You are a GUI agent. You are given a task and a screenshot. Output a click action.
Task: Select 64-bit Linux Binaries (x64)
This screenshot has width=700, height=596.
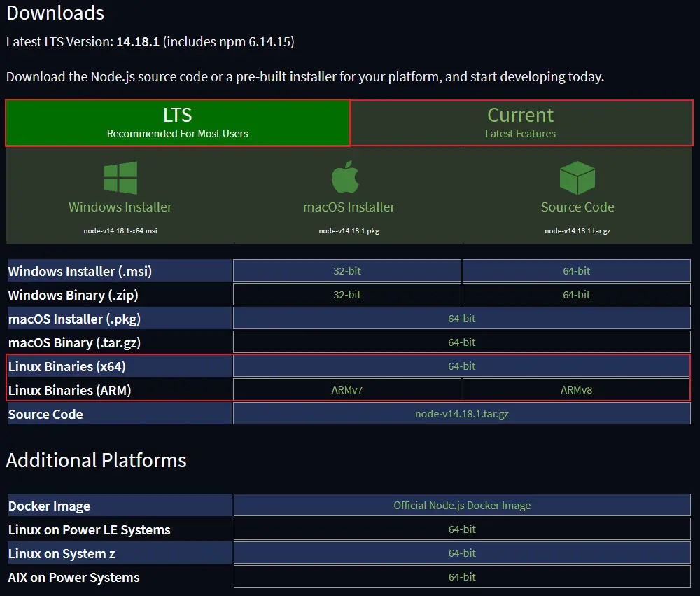click(x=461, y=366)
